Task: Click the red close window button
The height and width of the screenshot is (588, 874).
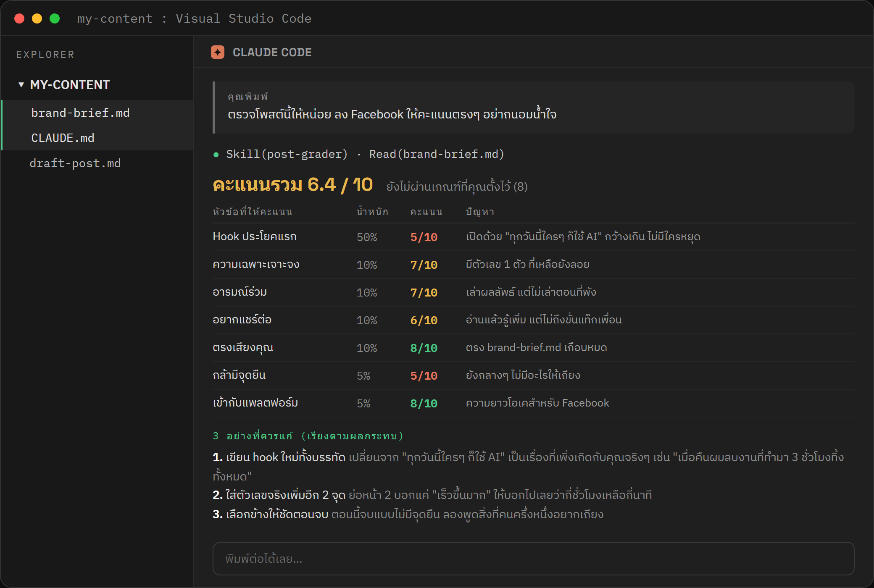Action: tap(19, 18)
